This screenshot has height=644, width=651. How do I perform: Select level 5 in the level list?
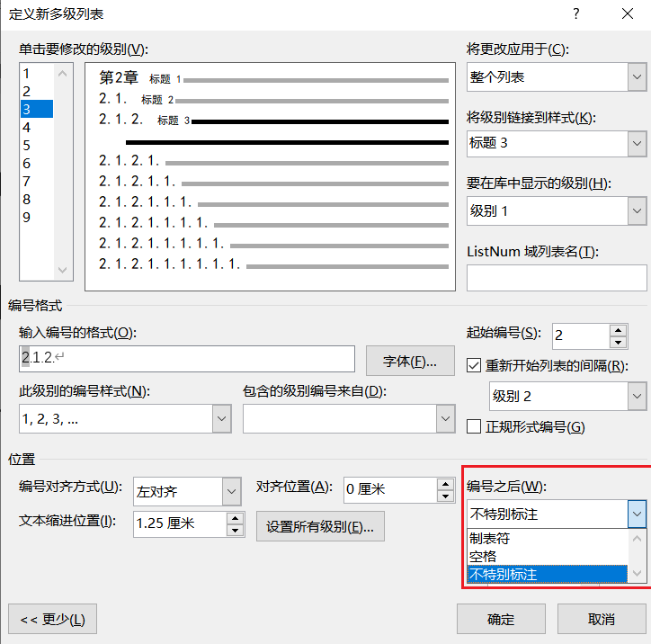(x=37, y=146)
